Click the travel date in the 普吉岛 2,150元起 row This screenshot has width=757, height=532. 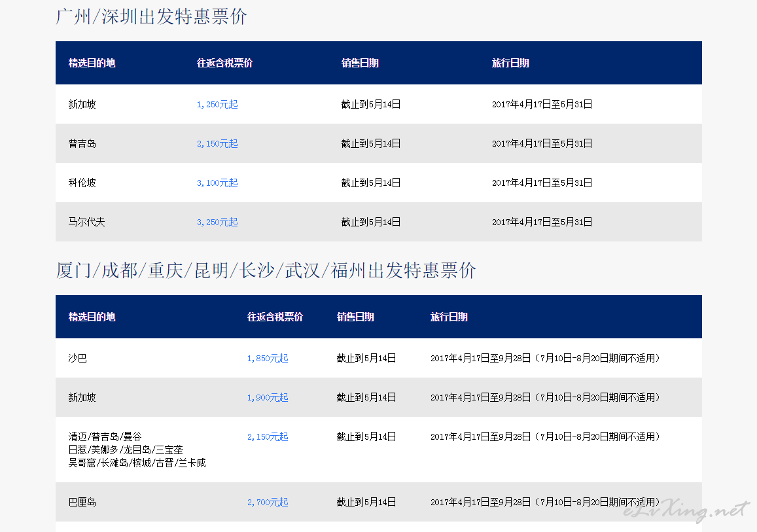[542, 143]
